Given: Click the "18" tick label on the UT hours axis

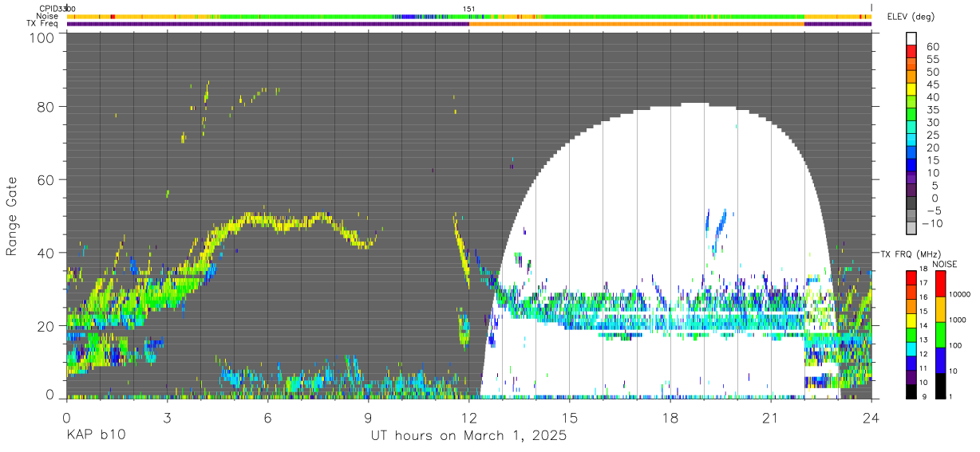Looking at the screenshot, I should pos(670,418).
